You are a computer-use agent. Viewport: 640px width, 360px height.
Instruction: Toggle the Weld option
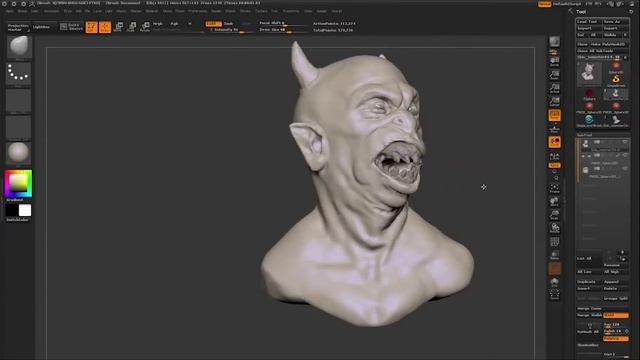click(x=616, y=315)
